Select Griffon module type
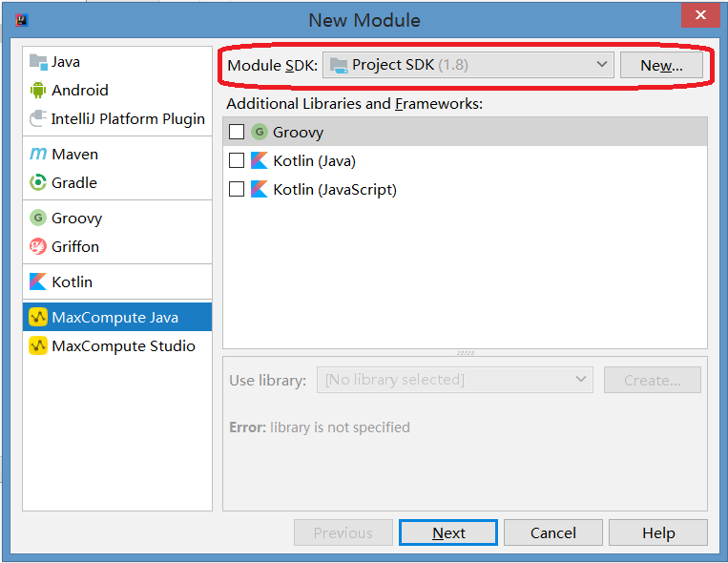 coord(117,246)
